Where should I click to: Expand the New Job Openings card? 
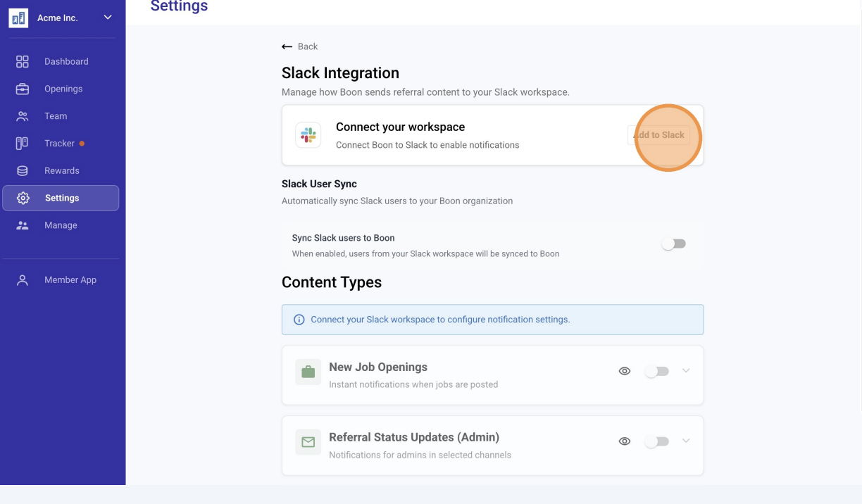pyautogui.click(x=686, y=371)
